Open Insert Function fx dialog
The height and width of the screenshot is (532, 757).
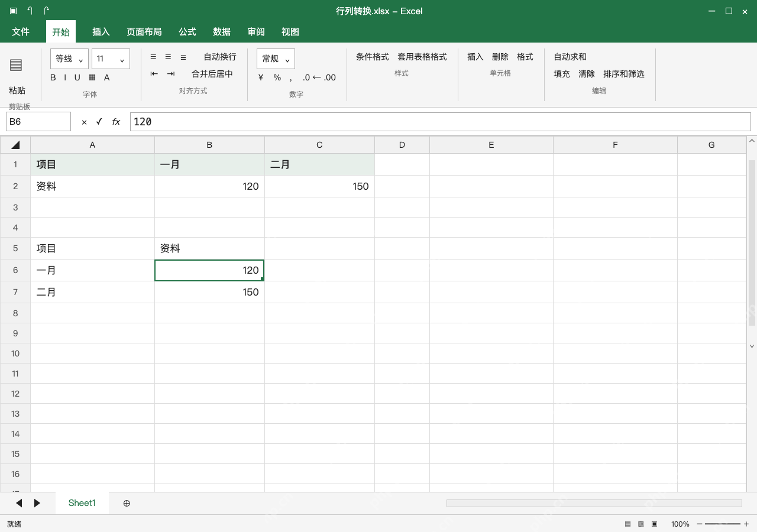(x=116, y=122)
